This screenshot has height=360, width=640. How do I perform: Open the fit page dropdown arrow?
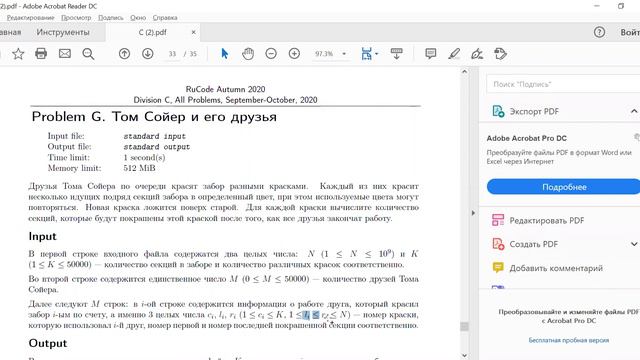376,54
